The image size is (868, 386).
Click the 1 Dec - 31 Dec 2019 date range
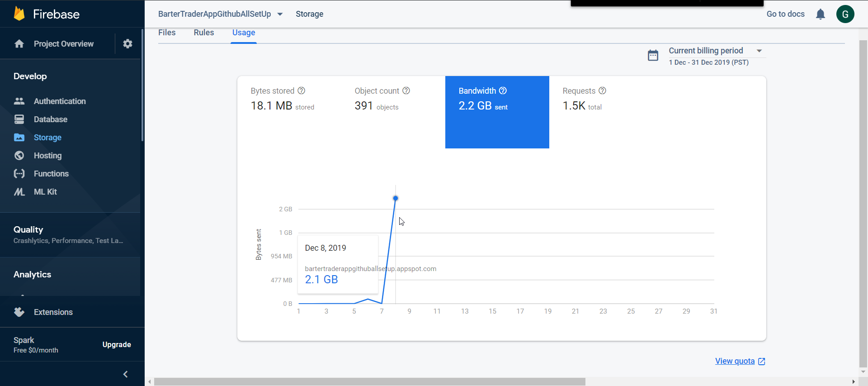(x=709, y=62)
